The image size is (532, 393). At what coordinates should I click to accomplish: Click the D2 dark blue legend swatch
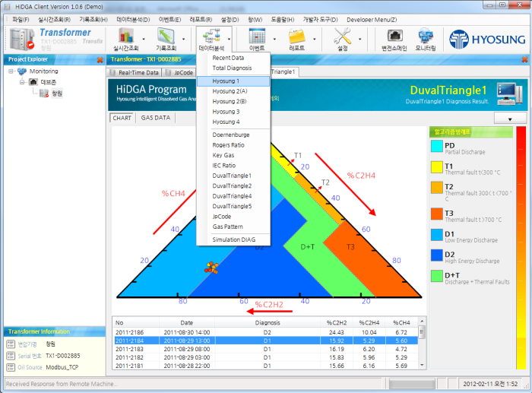click(437, 255)
